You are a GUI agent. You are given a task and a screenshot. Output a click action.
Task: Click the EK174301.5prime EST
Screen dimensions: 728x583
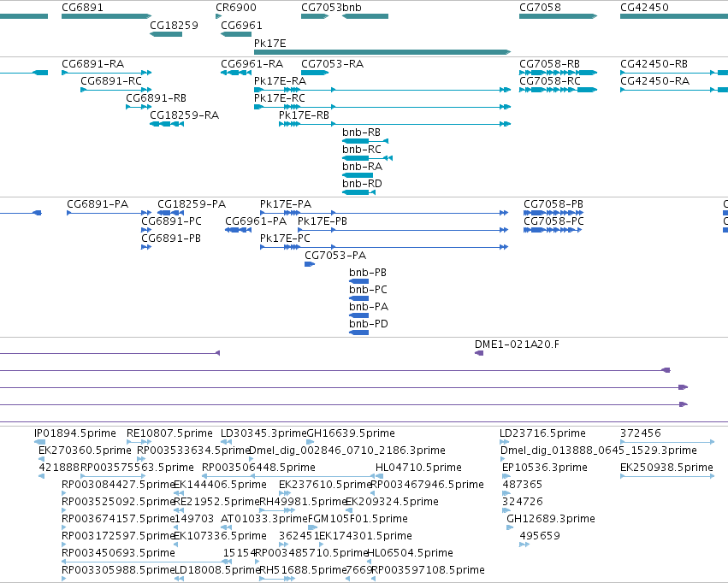pos(322,545)
